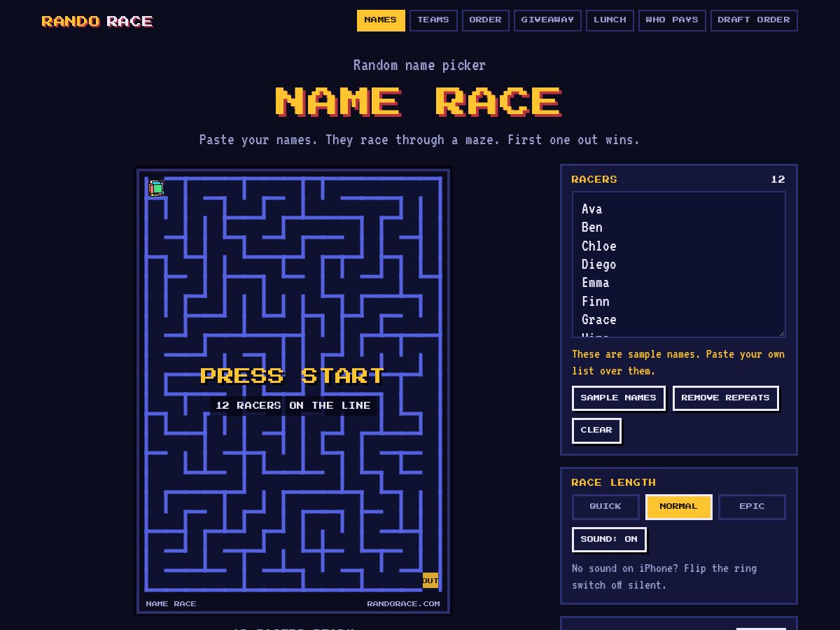Click the racer count 12
840x630 pixels.
(778, 180)
